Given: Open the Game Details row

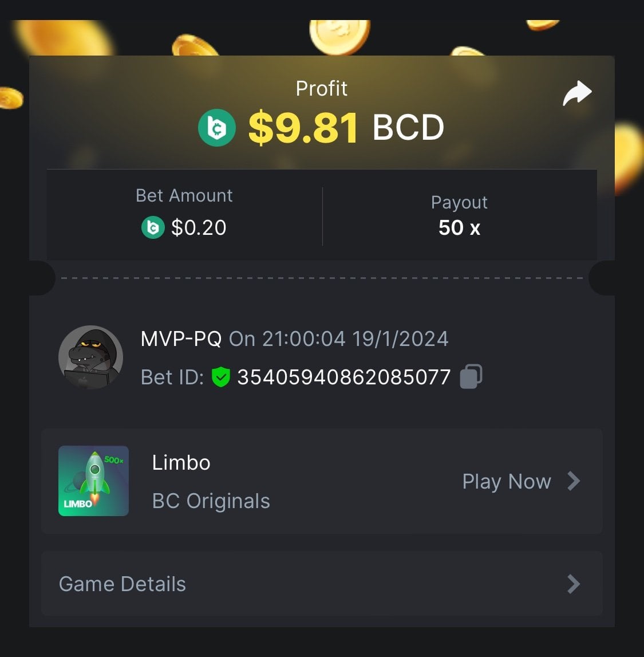Looking at the screenshot, I should (x=322, y=584).
